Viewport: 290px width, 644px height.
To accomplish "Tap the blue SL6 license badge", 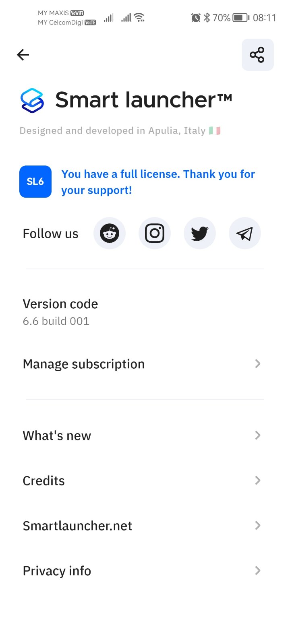I will (x=35, y=182).
